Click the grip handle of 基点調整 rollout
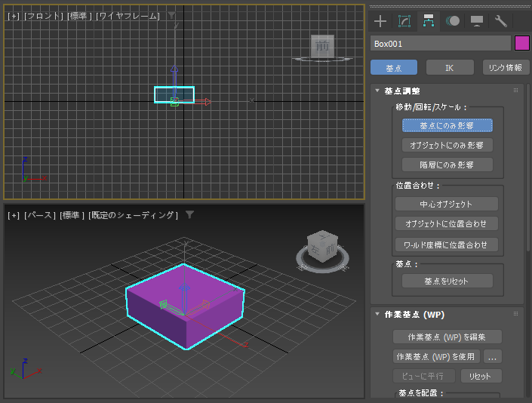Viewport: 532px width, 403px height. tap(515, 91)
